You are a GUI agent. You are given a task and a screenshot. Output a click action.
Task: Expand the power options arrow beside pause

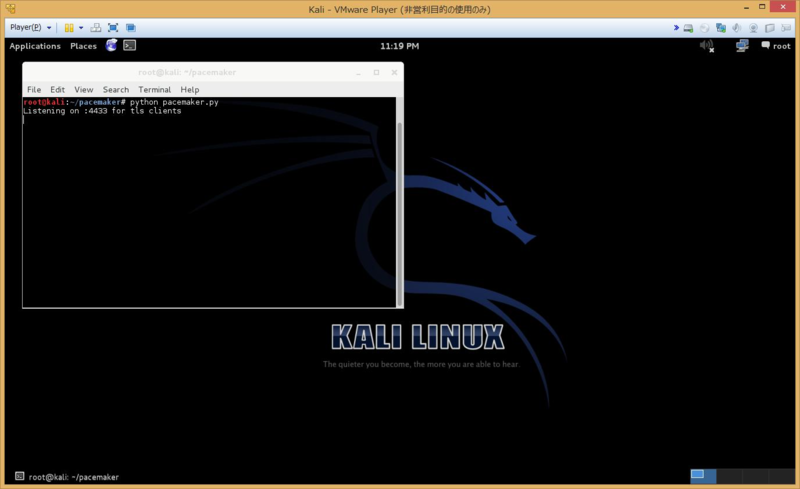pos(81,28)
